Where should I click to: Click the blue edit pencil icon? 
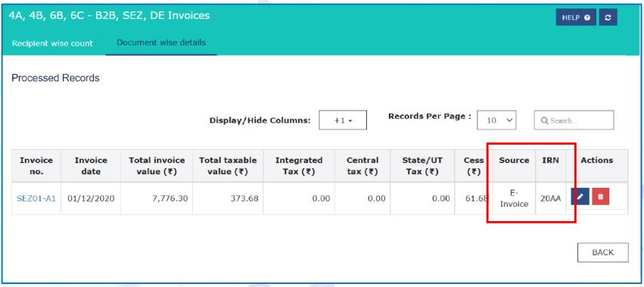tap(580, 197)
